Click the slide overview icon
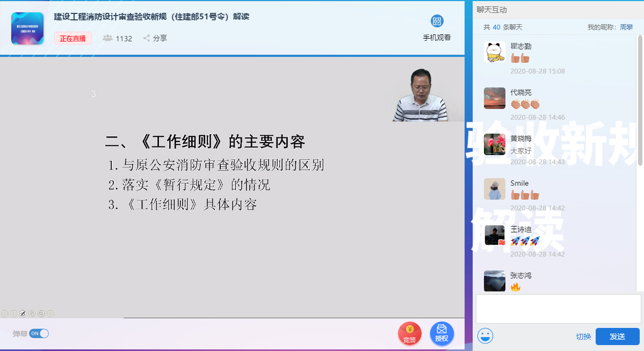 point(32,313)
